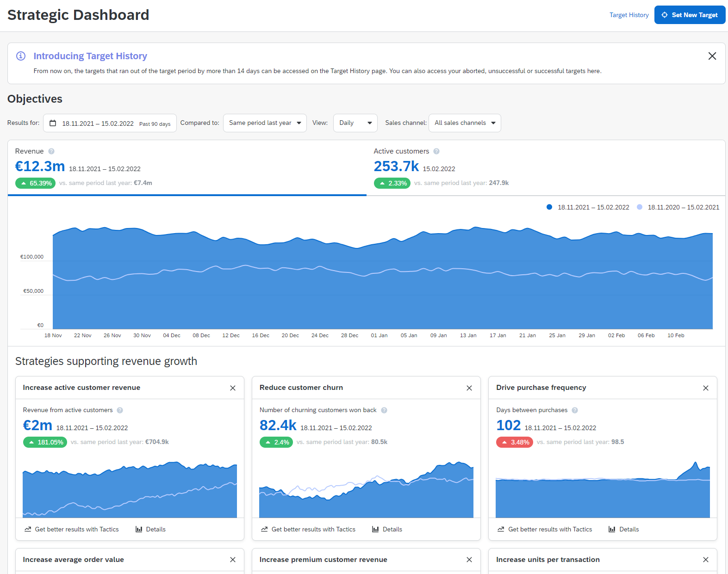The height and width of the screenshot is (574, 728).
Task: Click info icon in Target History banner
Action: pos(21,56)
